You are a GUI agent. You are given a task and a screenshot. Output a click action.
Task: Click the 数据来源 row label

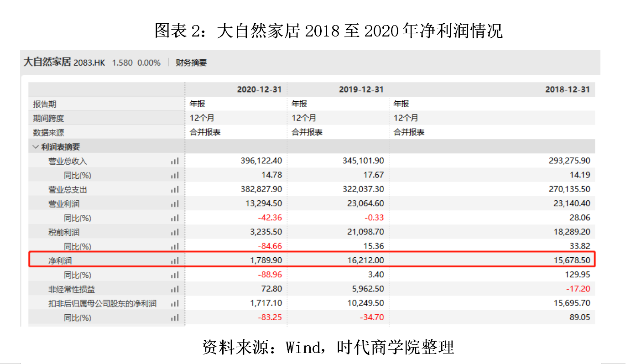point(48,132)
